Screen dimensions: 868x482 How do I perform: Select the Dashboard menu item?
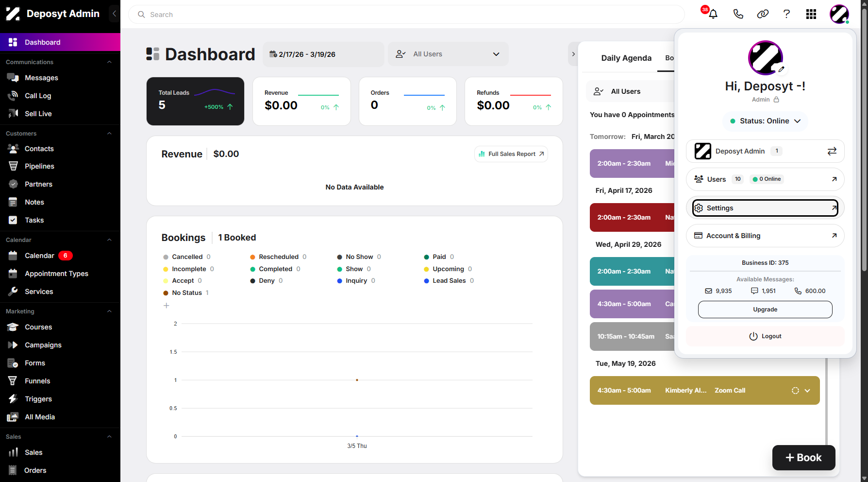point(60,42)
